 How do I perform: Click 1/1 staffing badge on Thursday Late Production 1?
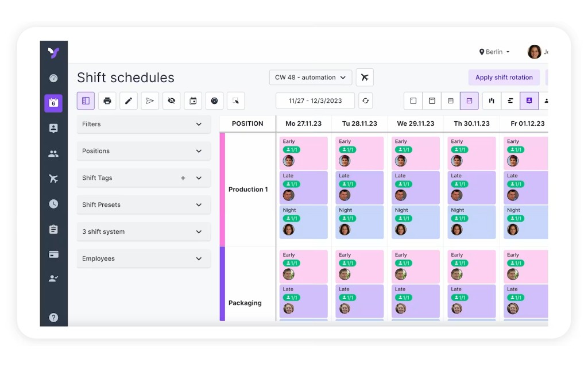460,184
